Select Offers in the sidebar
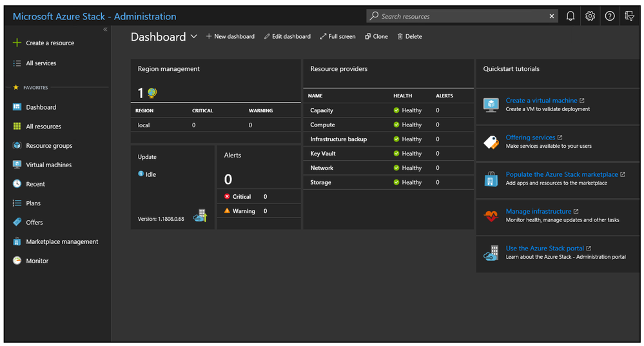This screenshot has width=644, height=346. tap(35, 222)
